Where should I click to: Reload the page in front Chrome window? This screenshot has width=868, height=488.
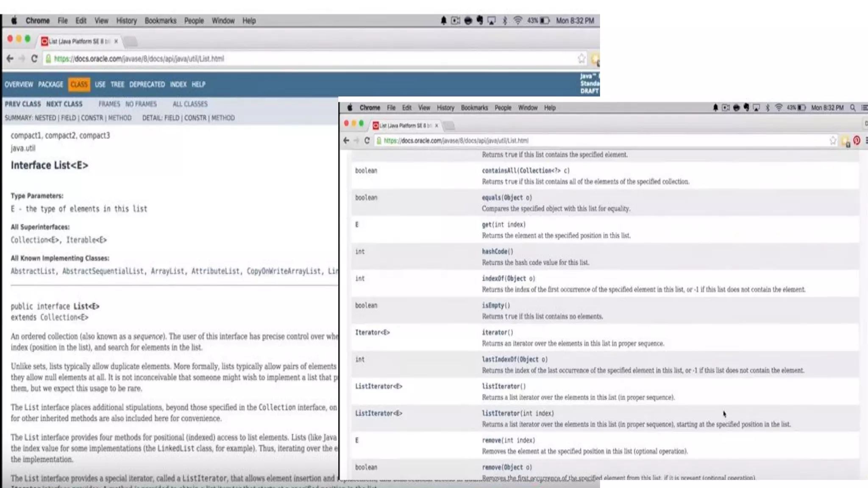point(367,141)
